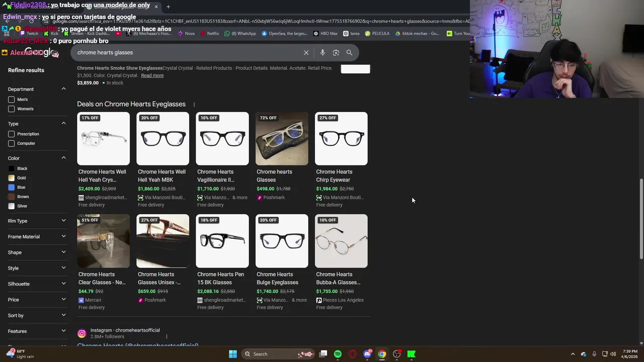Image resolution: width=644 pixels, height=362 pixels.
Task: Enable the Prescription type filter
Action: click(12, 134)
